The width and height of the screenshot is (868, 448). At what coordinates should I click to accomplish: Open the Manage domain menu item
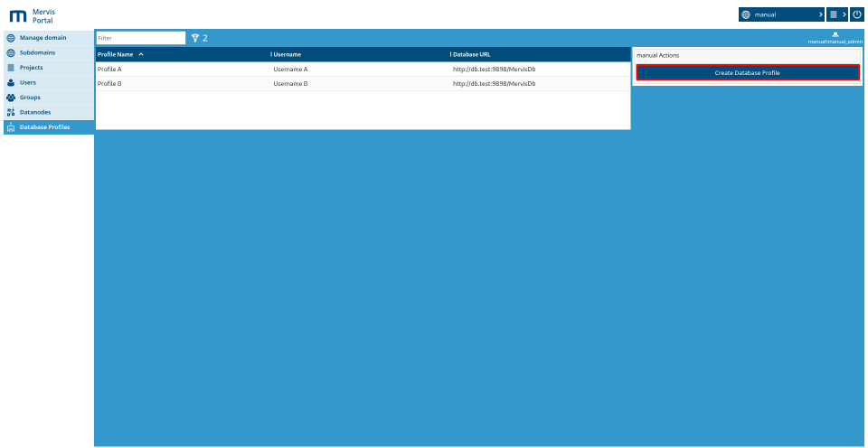coord(49,38)
